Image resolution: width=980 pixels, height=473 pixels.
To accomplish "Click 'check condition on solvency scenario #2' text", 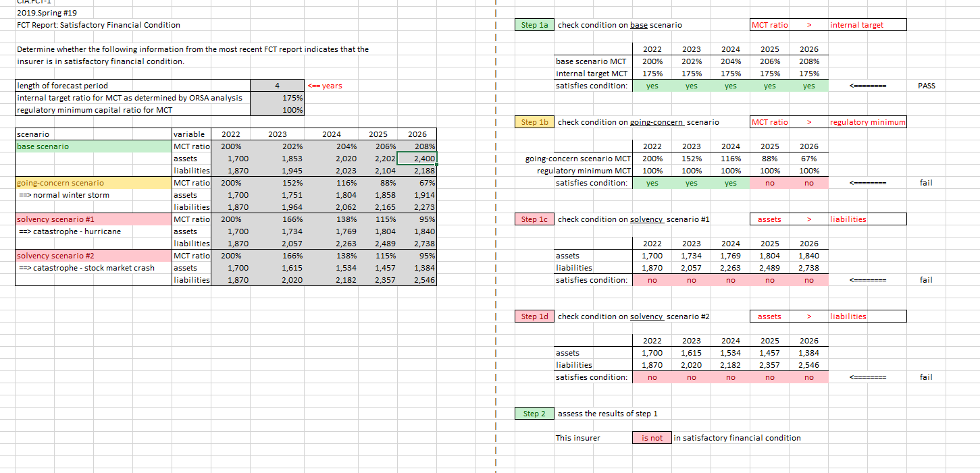I will (634, 316).
